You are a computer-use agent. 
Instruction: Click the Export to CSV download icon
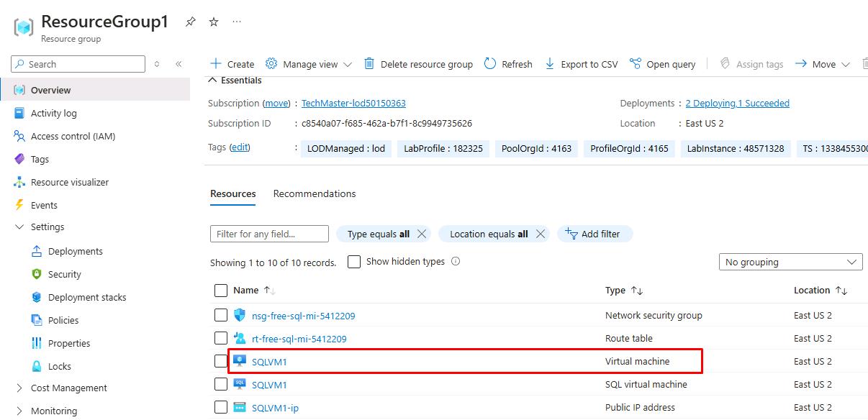coord(550,63)
